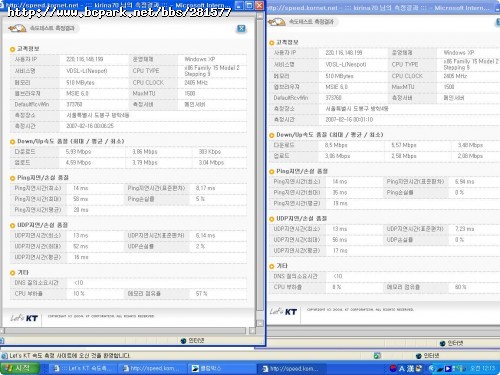The image size is (500, 375).
Task: Click 'CPU TYPE' label in left window
Action: tap(146, 71)
